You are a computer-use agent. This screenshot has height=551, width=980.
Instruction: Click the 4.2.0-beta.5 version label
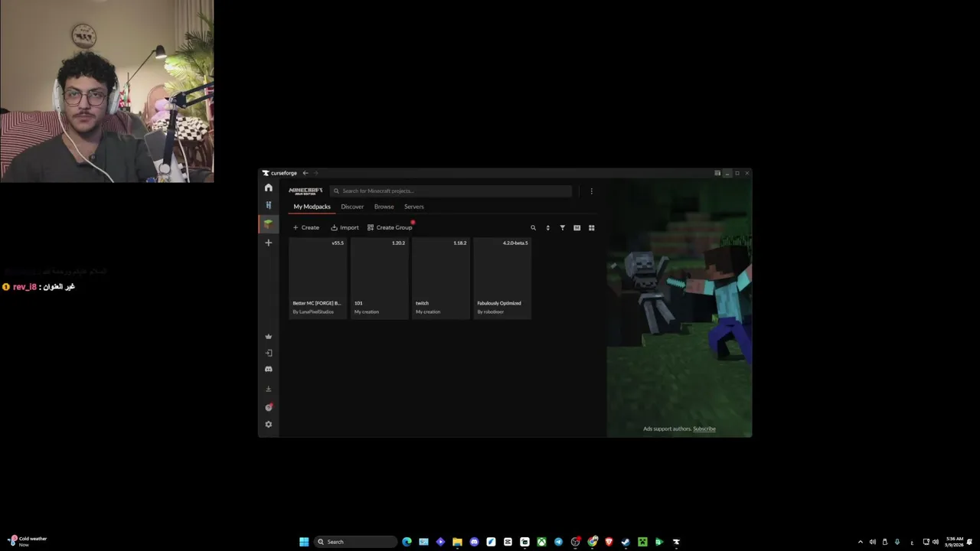515,243
